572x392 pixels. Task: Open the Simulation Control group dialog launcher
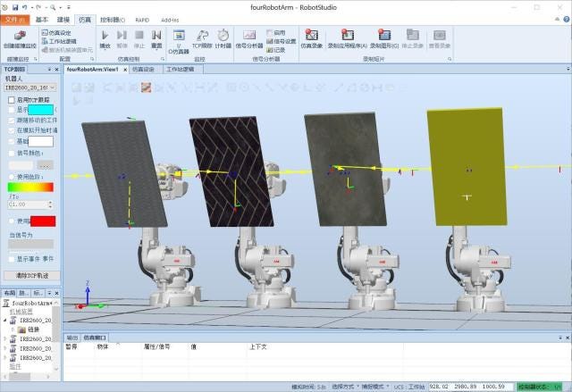pyautogui.click(x=163, y=59)
